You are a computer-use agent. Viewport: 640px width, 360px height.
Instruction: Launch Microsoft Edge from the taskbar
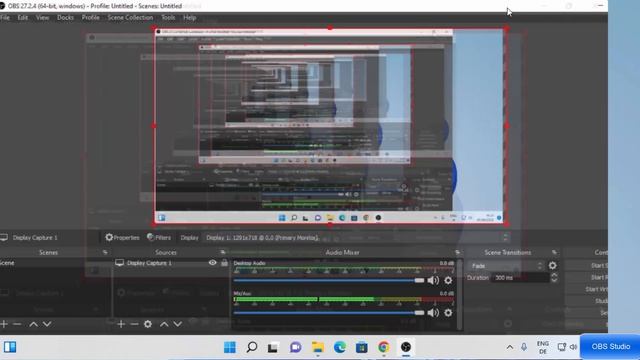pos(340,347)
